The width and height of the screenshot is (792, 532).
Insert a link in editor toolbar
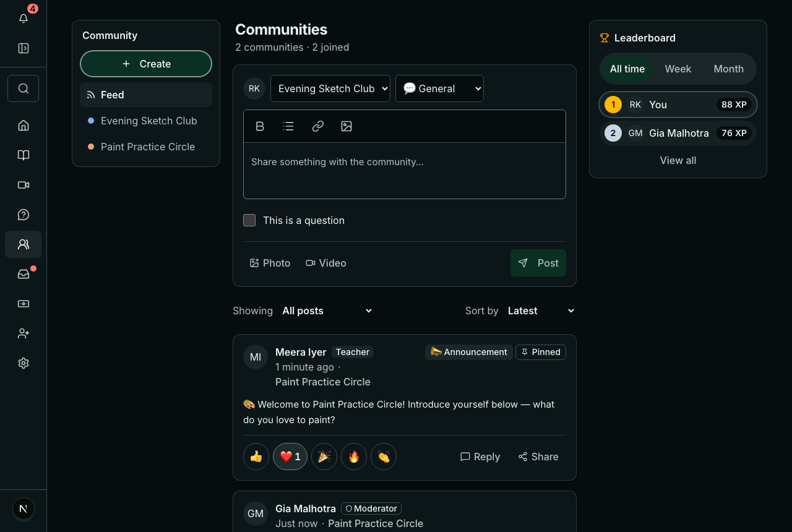tap(318, 126)
